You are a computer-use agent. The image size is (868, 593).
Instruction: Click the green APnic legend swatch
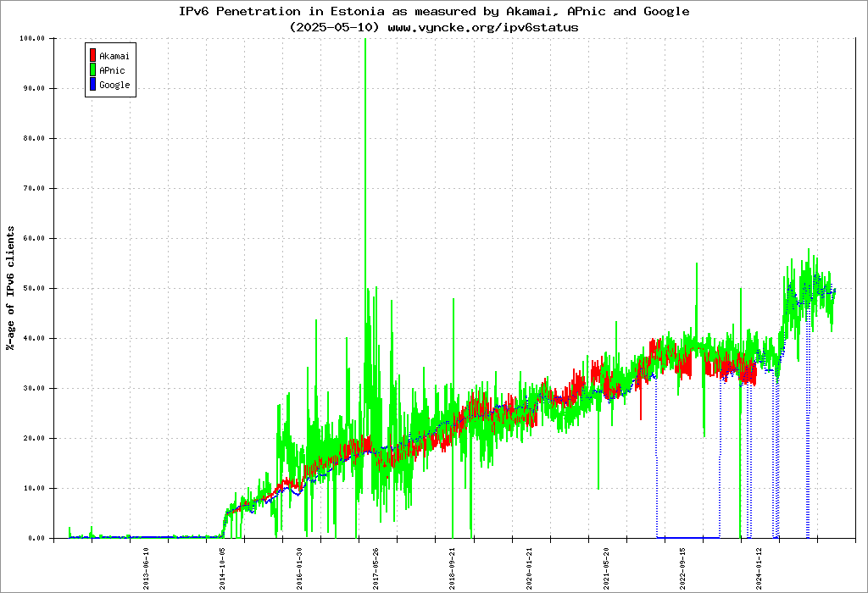click(x=92, y=70)
